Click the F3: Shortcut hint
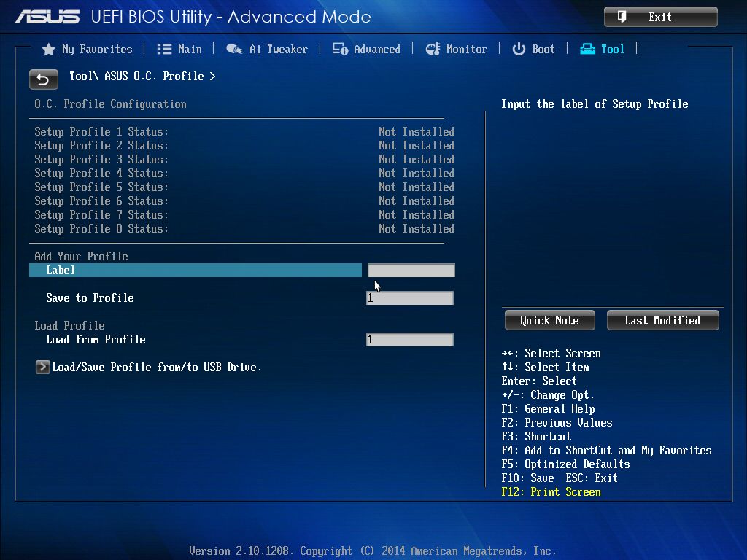 click(x=536, y=437)
